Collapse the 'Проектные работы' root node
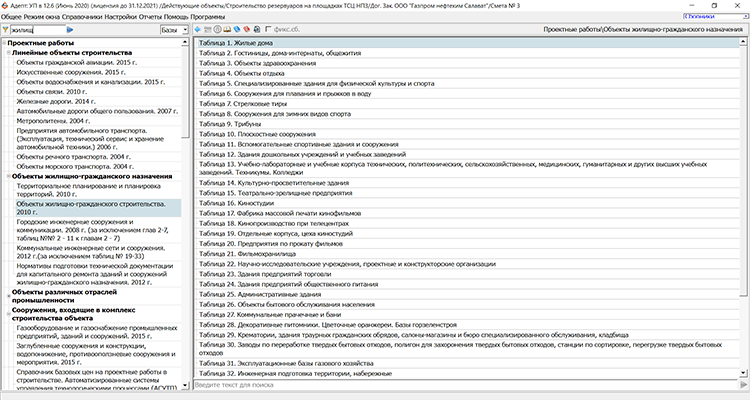This screenshot has height=400, width=750. tap(4, 43)
